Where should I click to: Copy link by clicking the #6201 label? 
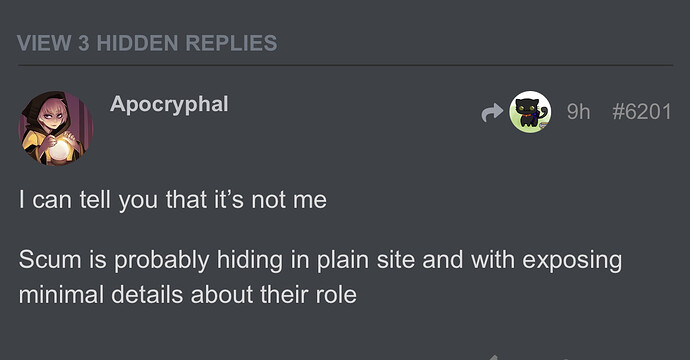(x=642, y=112)
